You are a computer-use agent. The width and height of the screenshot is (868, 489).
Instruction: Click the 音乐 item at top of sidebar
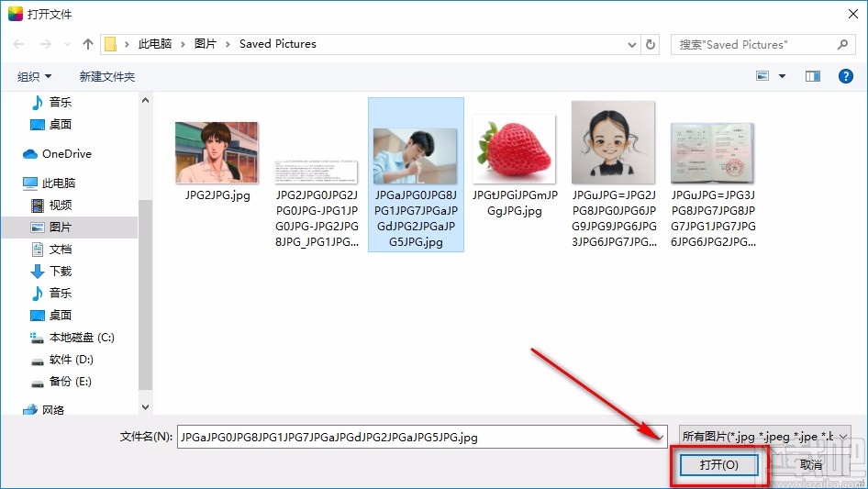click(x=51, y=102)
